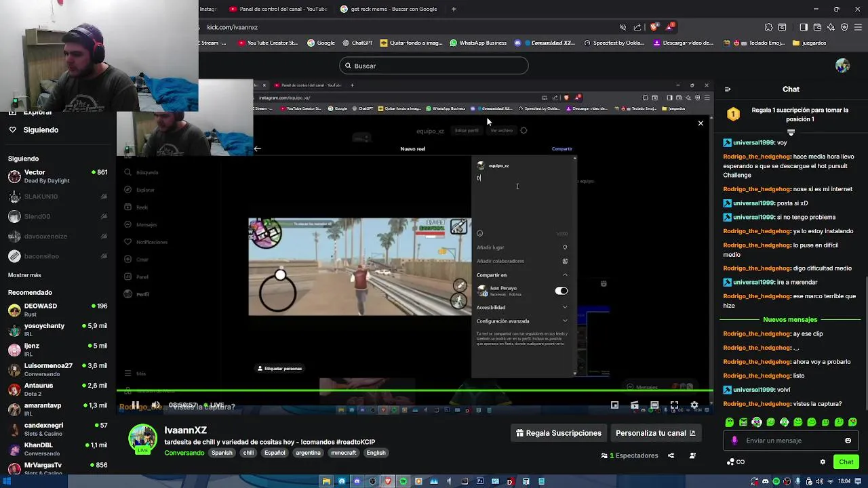Toggle Facebook share switch in streamed Instagram
This screenshot has width=868, height=488.
[561, 291]
